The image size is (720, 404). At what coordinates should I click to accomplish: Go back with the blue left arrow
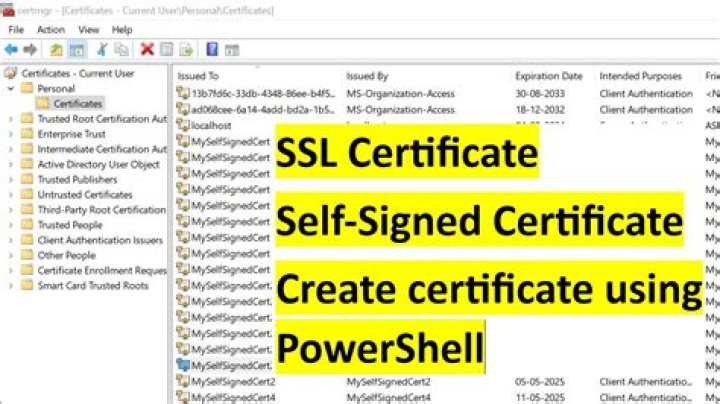11,49
